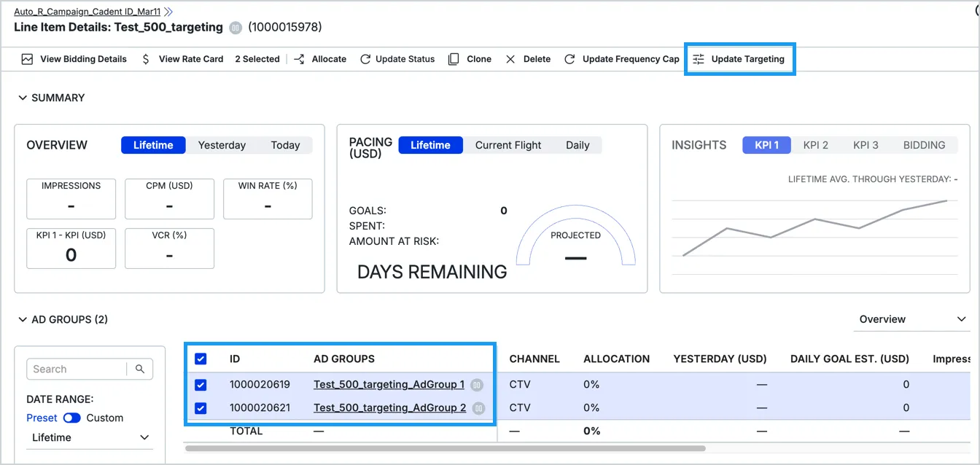Screen dimensions: 980x465
Task: Open Auto_R_Campaign_Cadent ID_Mar11 breadcrumb link
Action: [87, 12]
